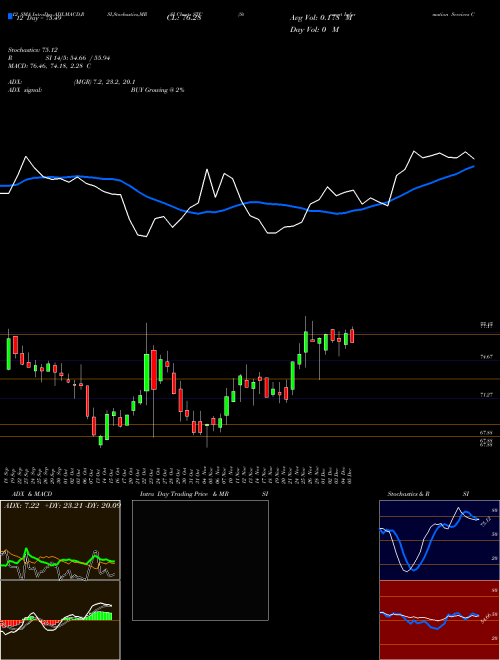Viewport: 500px width, 660px height.
Task: Click the 'ADX & MACD' panel title
Action: click(32, 494)
